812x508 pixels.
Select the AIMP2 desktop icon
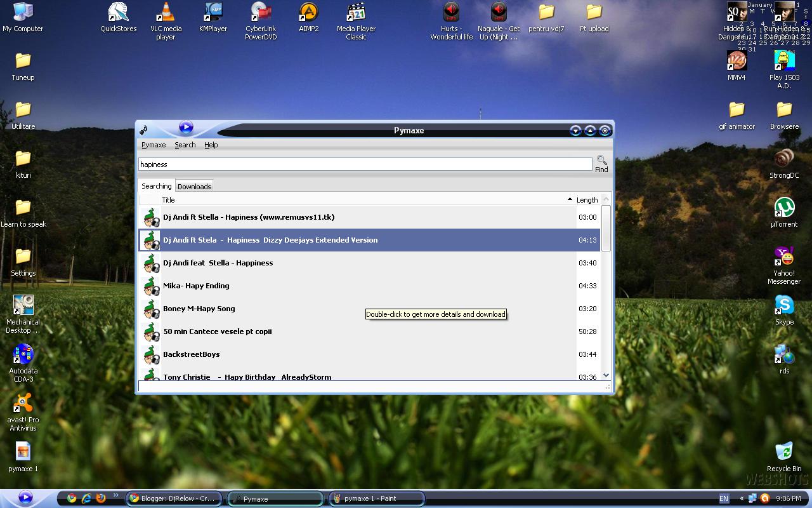(x=308, y=17)
